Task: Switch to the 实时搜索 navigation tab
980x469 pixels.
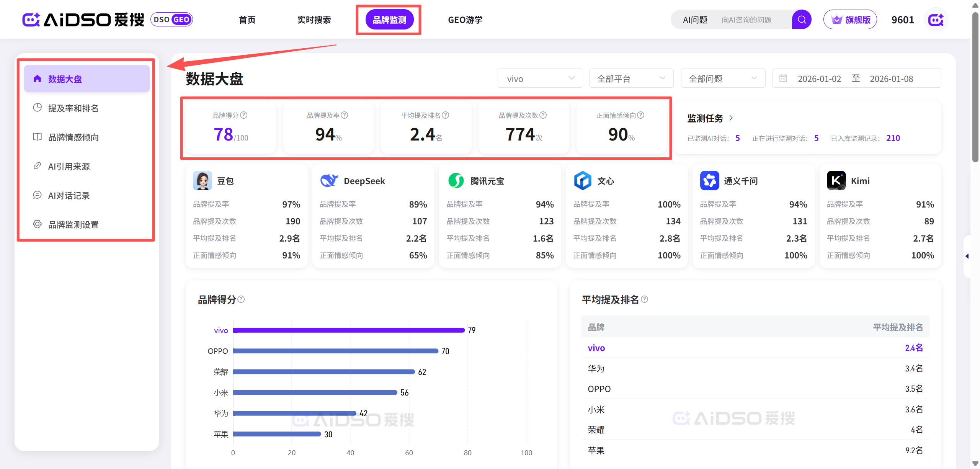Action: click(x=314, y=20)
